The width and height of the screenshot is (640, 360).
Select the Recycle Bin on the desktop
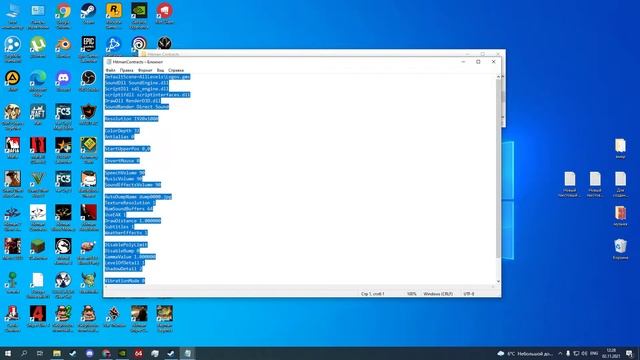tap(620, 249)
